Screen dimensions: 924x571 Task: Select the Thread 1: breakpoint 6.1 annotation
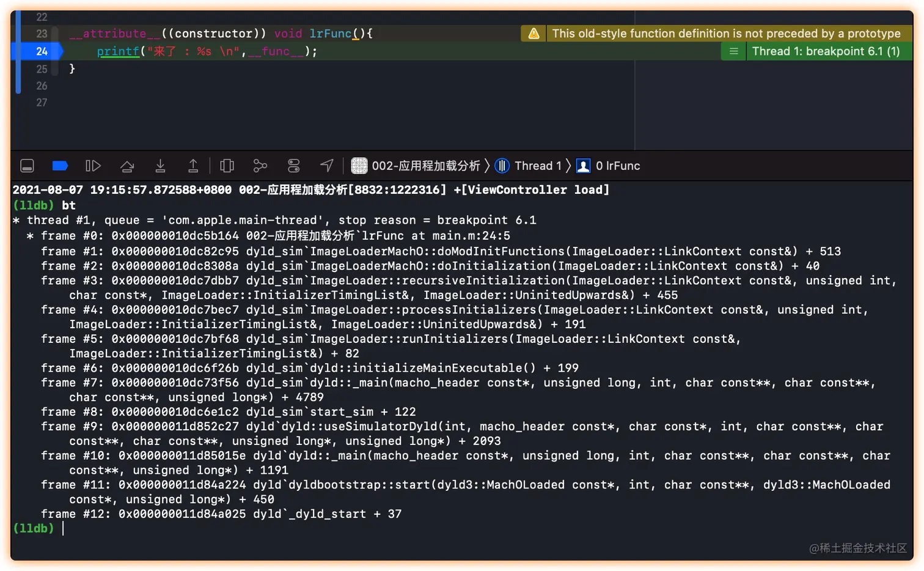tap(826, 51)
